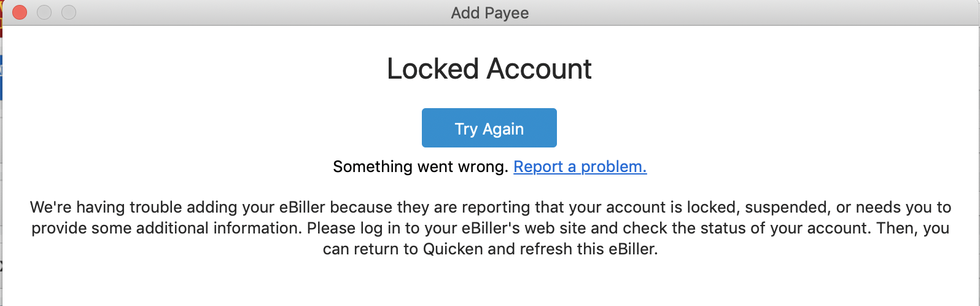Click the grayed-out minimize window button
The image size is (980, 306).
(44, 12)
